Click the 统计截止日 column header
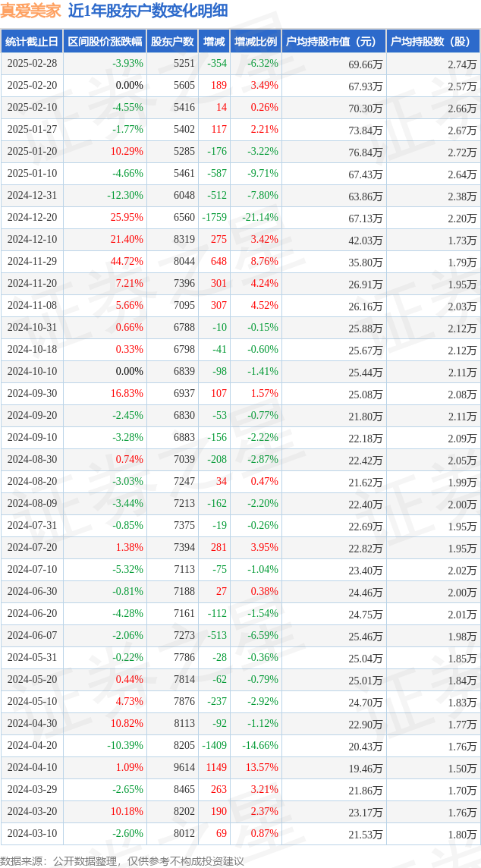Viewport: 481px width, 868px height. coord(32,42)
